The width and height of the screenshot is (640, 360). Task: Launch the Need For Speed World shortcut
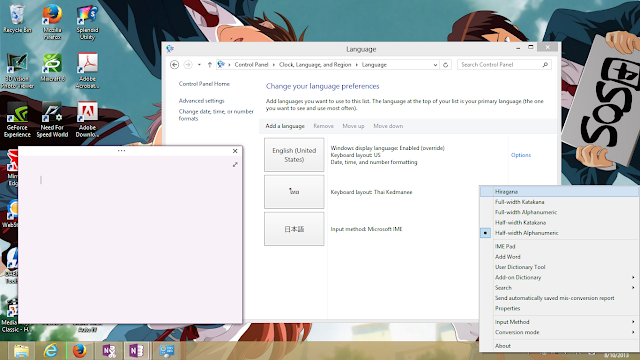tap(52, 119)
